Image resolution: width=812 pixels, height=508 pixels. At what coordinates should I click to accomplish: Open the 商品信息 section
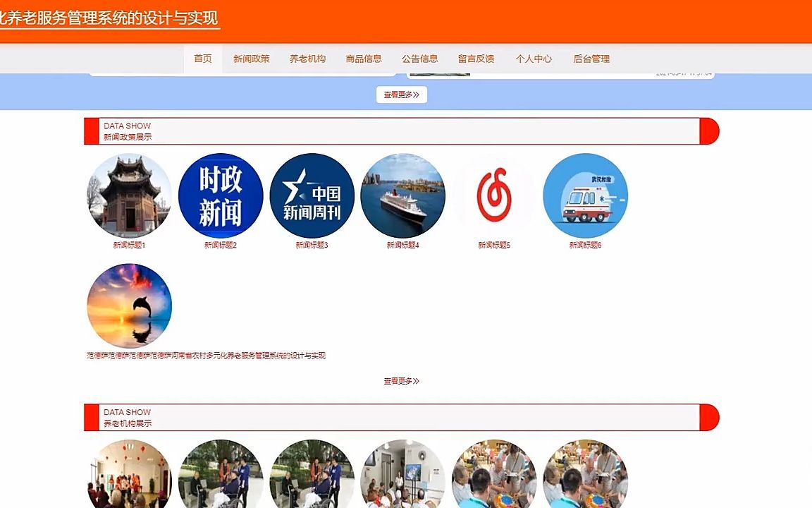[x=362, y=59]
